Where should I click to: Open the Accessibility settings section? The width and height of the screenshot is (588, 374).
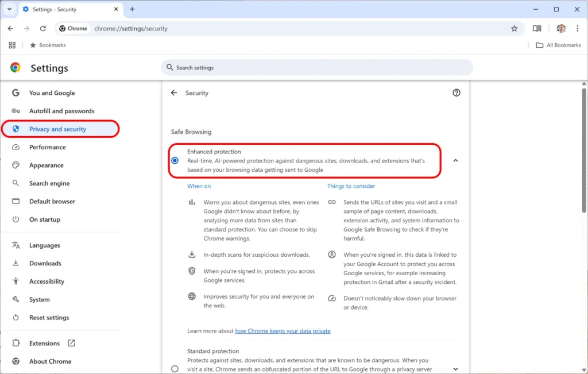click(47, 281)
